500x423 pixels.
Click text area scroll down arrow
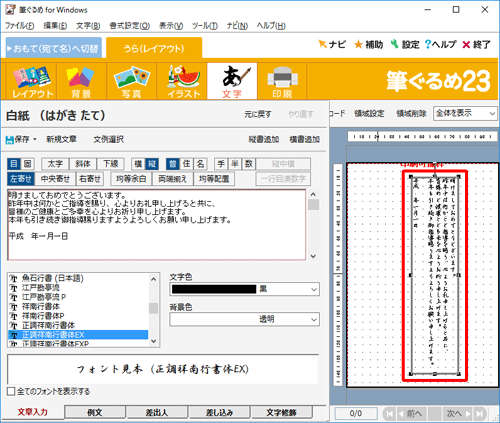click(x=313, y=256)
